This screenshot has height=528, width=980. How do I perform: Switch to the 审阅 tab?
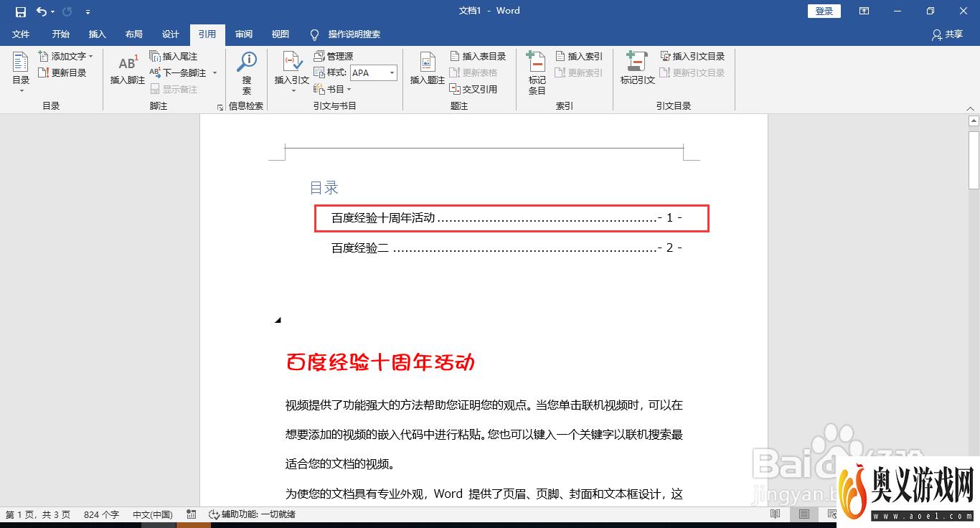coord(244,34)
